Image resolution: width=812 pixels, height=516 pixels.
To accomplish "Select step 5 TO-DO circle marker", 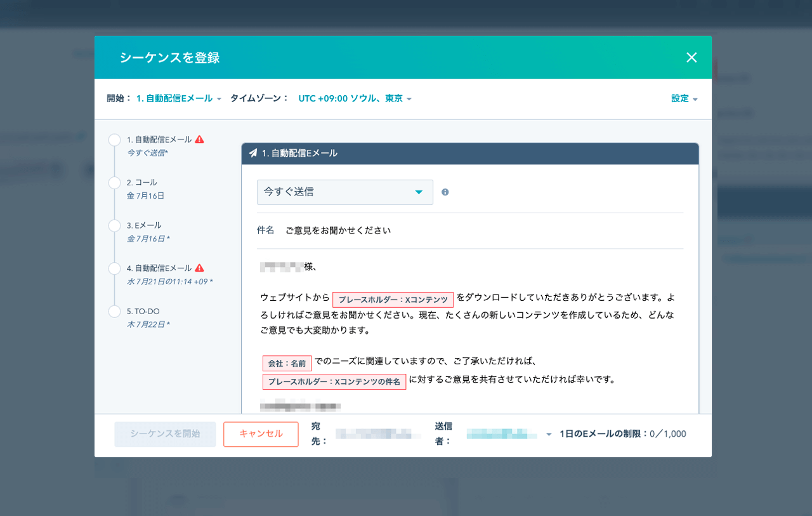I will [x=114, y=312].
